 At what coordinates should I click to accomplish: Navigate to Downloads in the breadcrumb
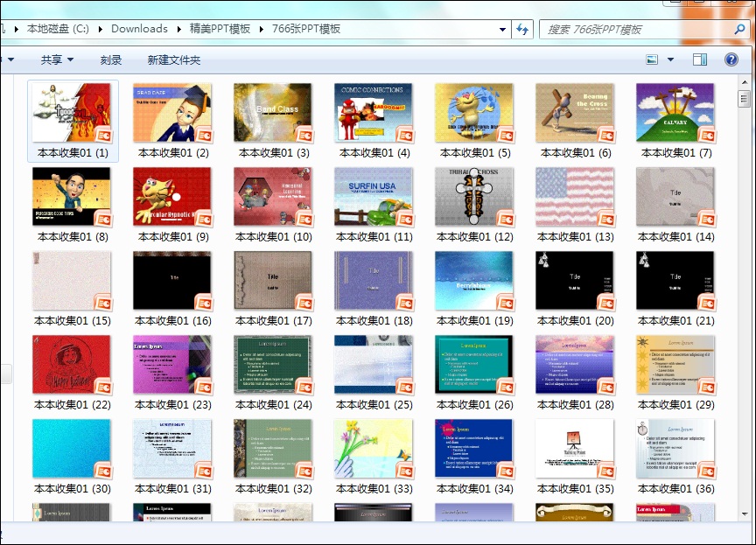(139, 29)
